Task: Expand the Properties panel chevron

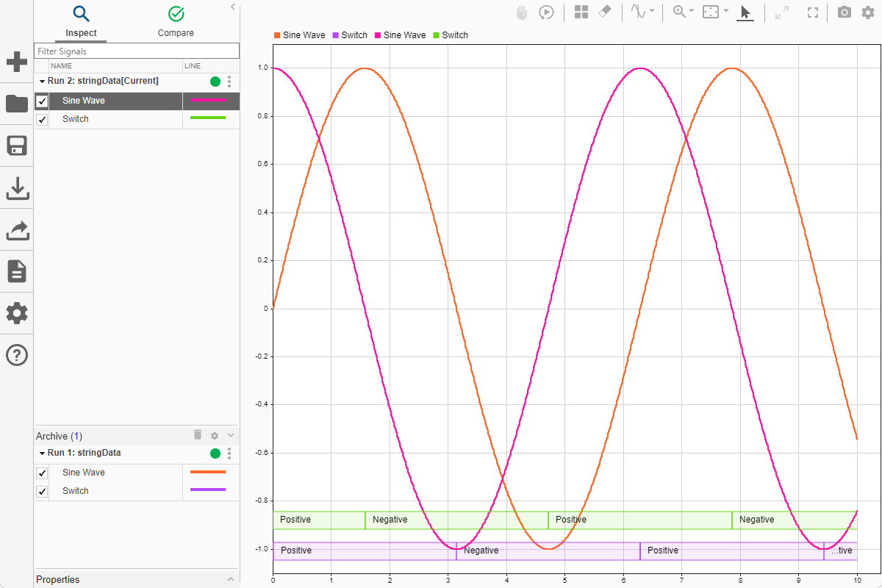Action: (231, 579)
